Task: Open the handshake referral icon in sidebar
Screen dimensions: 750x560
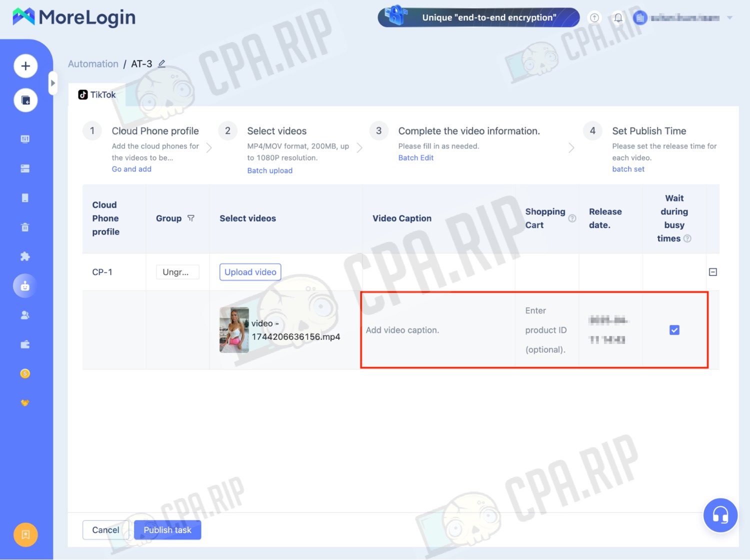Action: coord(25,403)
